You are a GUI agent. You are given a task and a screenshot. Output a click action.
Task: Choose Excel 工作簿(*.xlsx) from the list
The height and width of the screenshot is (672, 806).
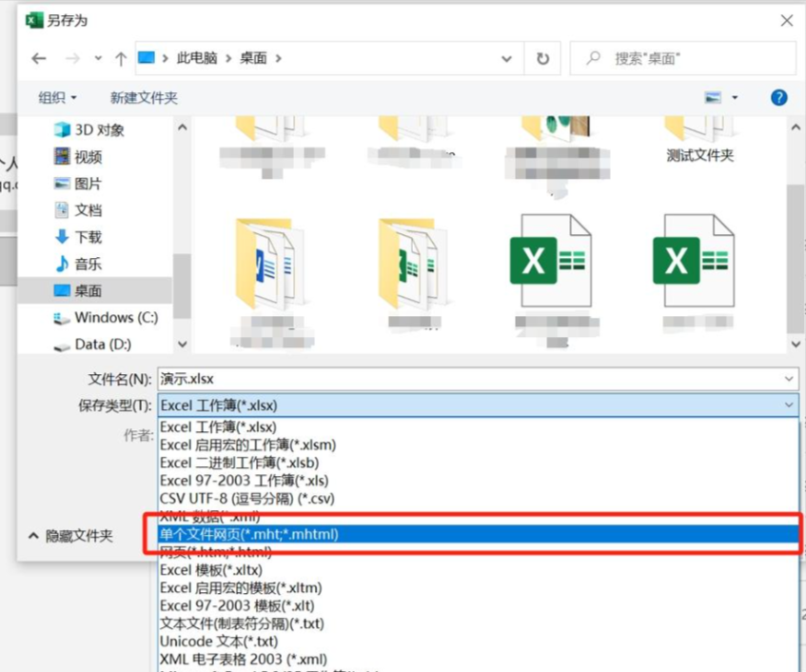pyautogui.click(x=478, y=427)
